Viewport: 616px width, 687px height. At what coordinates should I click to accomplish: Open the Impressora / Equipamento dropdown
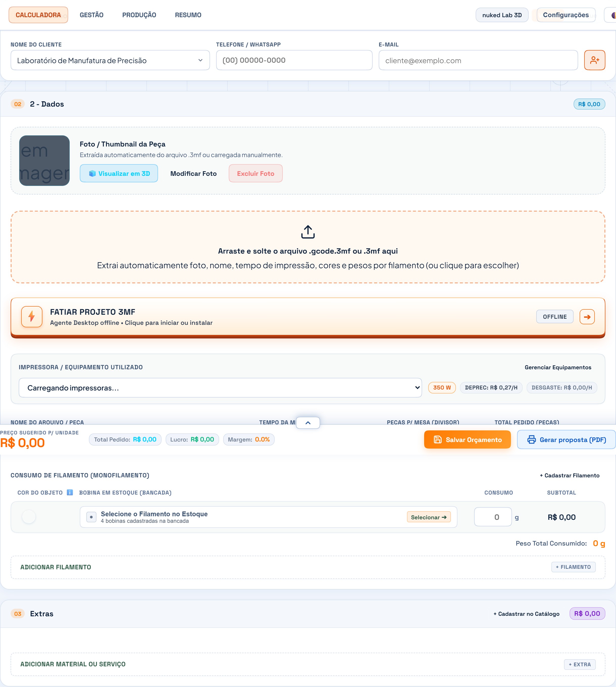(220, 388)
